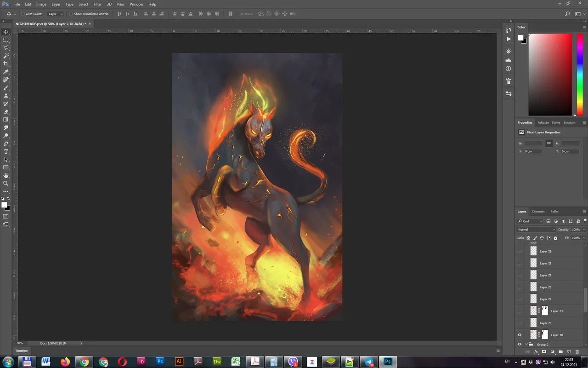Image resolution: width=588 pixels, height=368 pixels.
Task: Add a layer style with fx button
Action: tap(536, 352)
